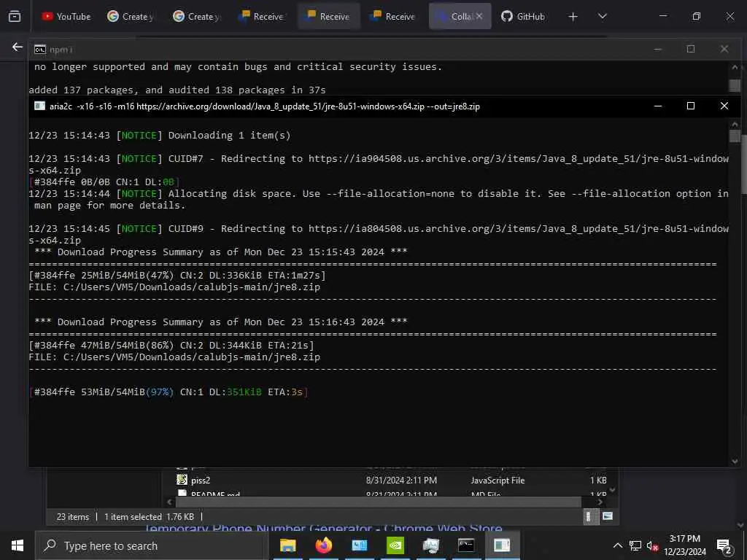Viewport: 747px width, 560px height.
Task: Switch to the YouTube browser tab
Action: (66, 16)
